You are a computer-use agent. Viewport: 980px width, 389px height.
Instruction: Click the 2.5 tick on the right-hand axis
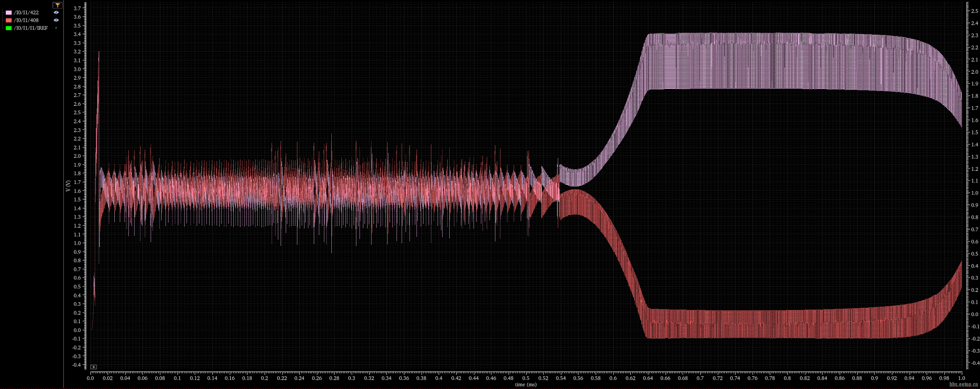tap(974, 11)
